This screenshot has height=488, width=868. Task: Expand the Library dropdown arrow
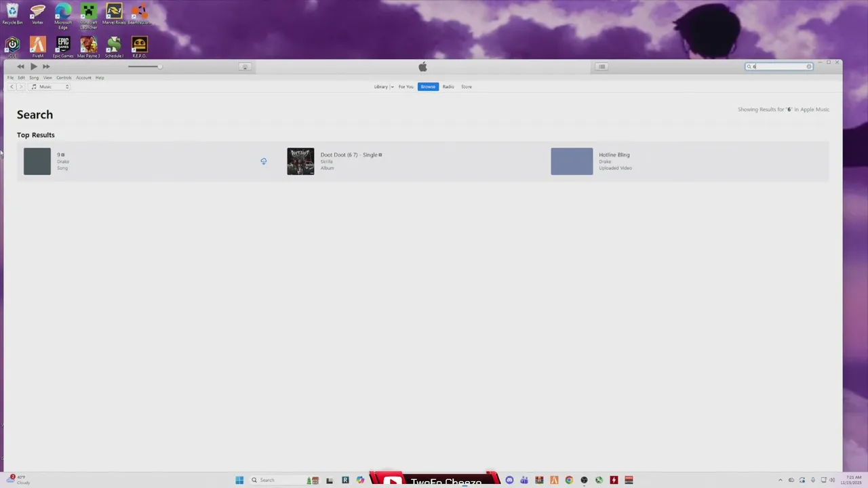coord(392,87)
